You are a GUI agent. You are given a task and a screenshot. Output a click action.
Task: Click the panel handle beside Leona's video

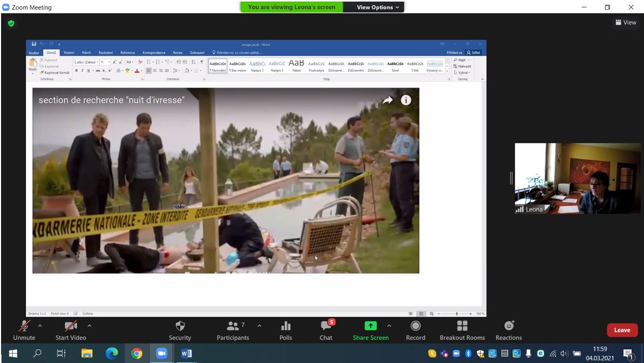pos(511,178)
